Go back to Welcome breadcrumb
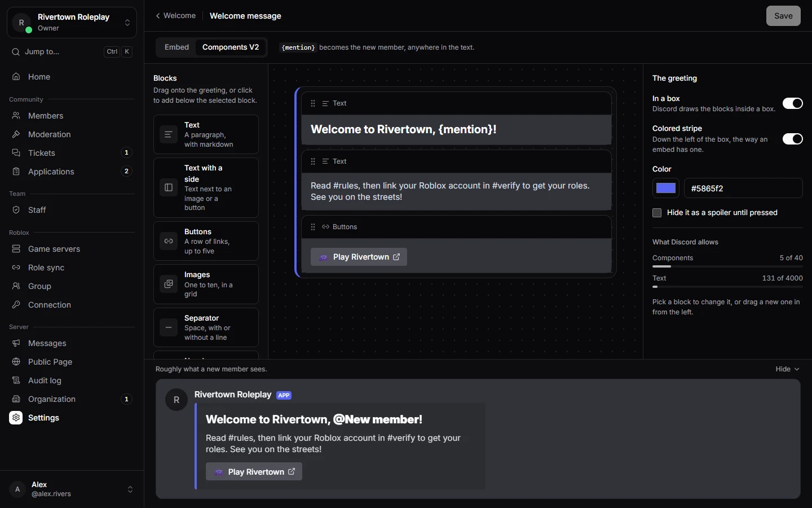812x508 pixels. 176,16
